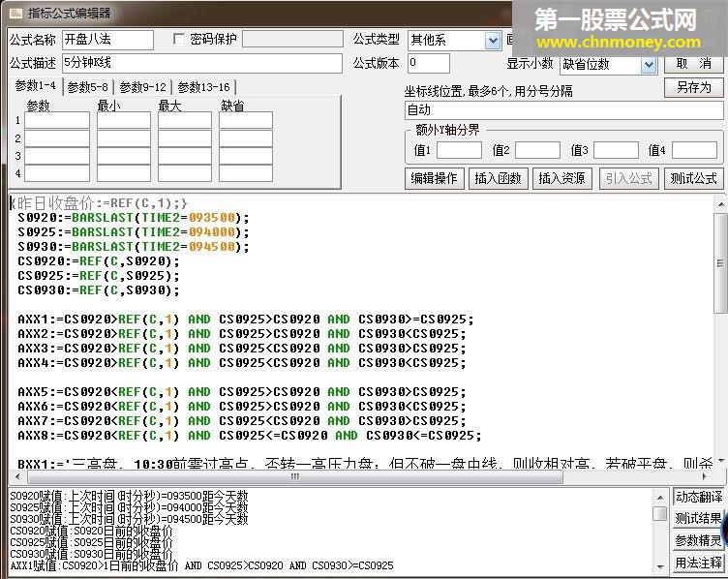The image size is (728, 579).
Task: Click the 值4 input field
Action: (694, 150)
